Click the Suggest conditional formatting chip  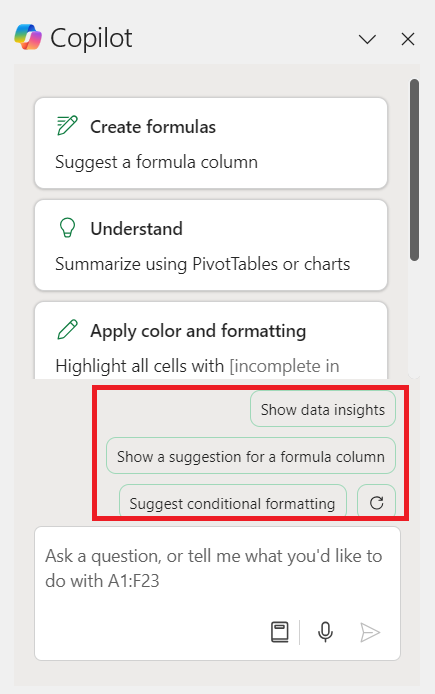233,503
